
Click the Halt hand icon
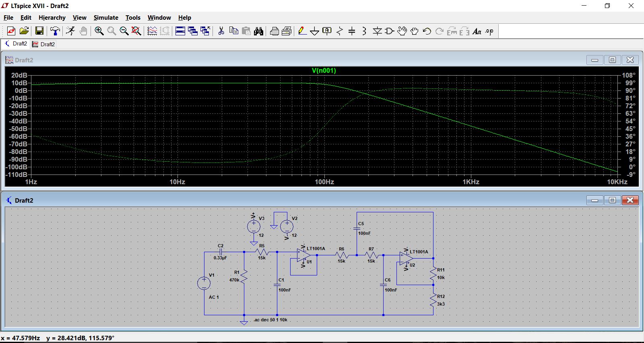(83, 31)
